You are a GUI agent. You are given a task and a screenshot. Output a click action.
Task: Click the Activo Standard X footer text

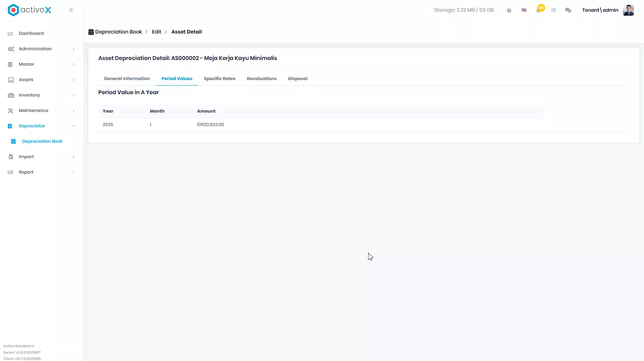click(x=19, y=346)
